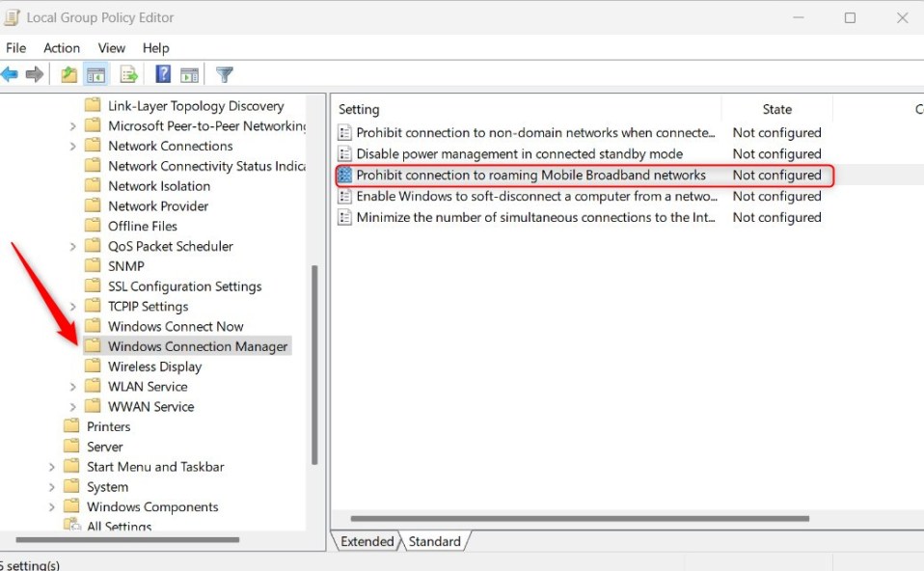Maximize the Local Group Policy Editor window
This screenshot has width=924, height=571.
pyautogui.click(x=850, y=17)
